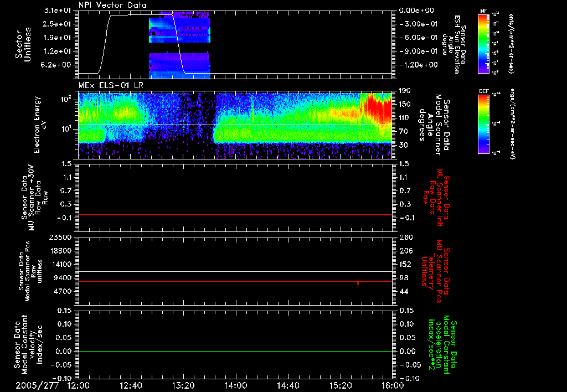Click the '2005/277' date label
The image size is (567, 392).
point(37,385)
